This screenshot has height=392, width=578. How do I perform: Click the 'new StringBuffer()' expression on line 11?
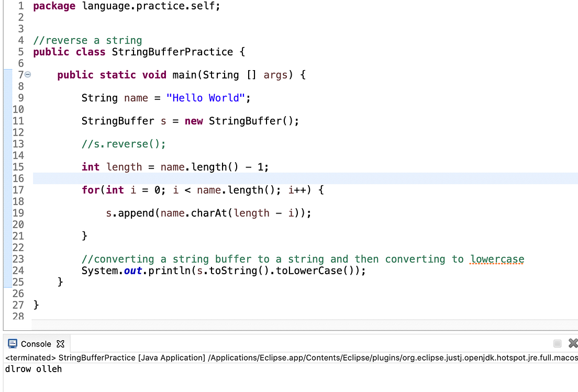[239, 121]
